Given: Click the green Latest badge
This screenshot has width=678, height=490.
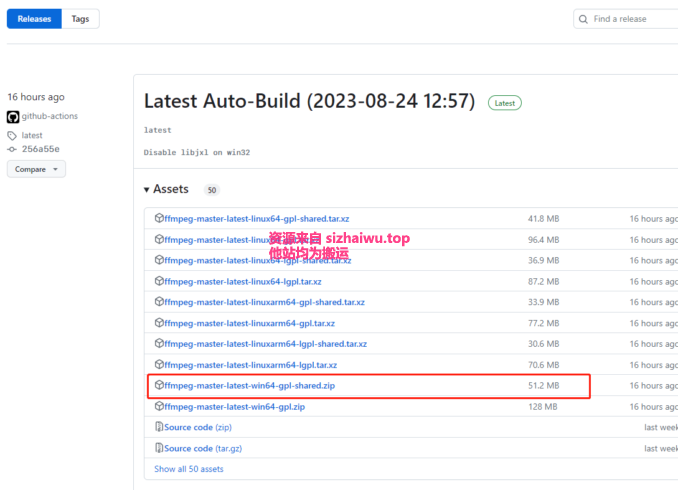Looking at the screenshot, I should [504, 103].
